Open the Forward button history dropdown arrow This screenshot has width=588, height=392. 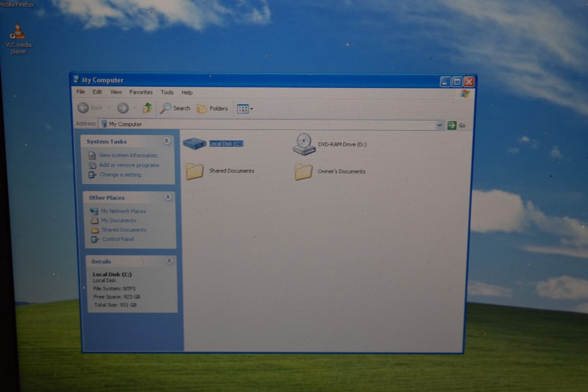coord(135,108)
